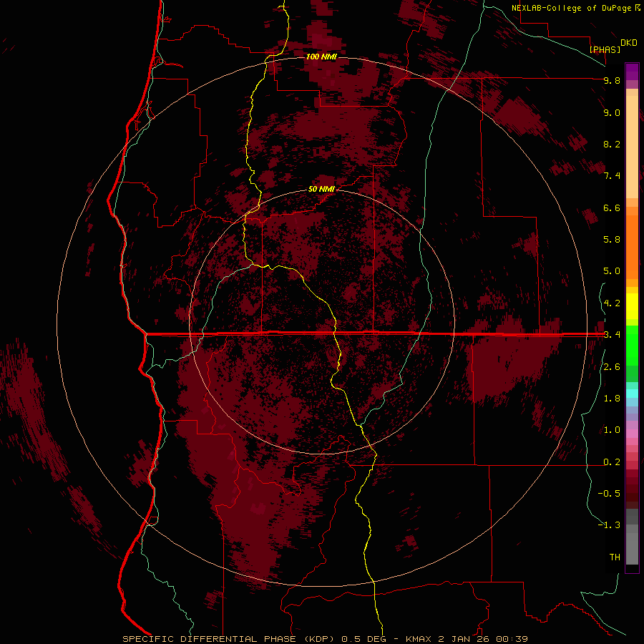Click the 1.0 value on color scale
Viewport: 644px width, 644px height.
click(612, 430)
